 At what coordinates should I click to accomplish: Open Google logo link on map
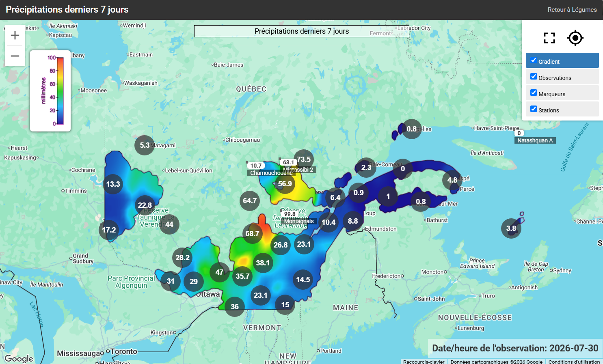(19, 358)
